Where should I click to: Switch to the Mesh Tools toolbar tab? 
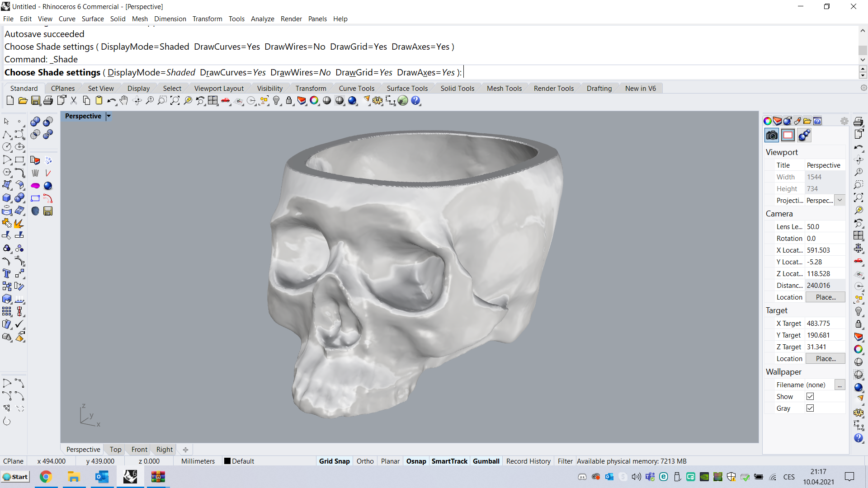pos(504,88)
